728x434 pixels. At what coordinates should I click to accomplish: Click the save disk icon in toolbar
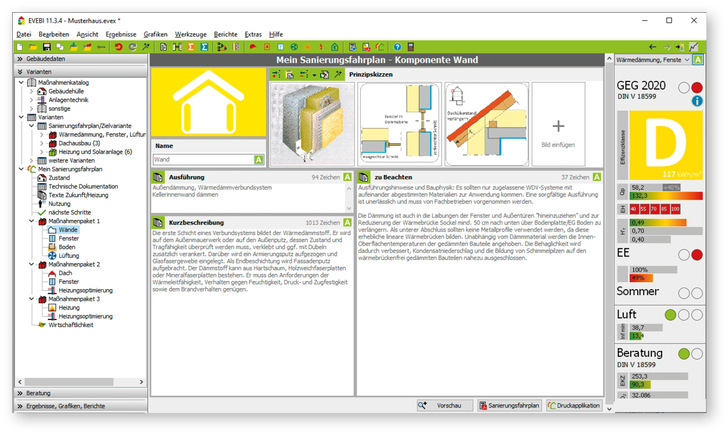46,47
